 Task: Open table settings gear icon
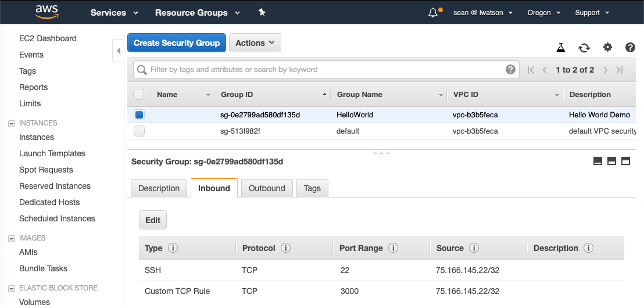tap(607, 48)
